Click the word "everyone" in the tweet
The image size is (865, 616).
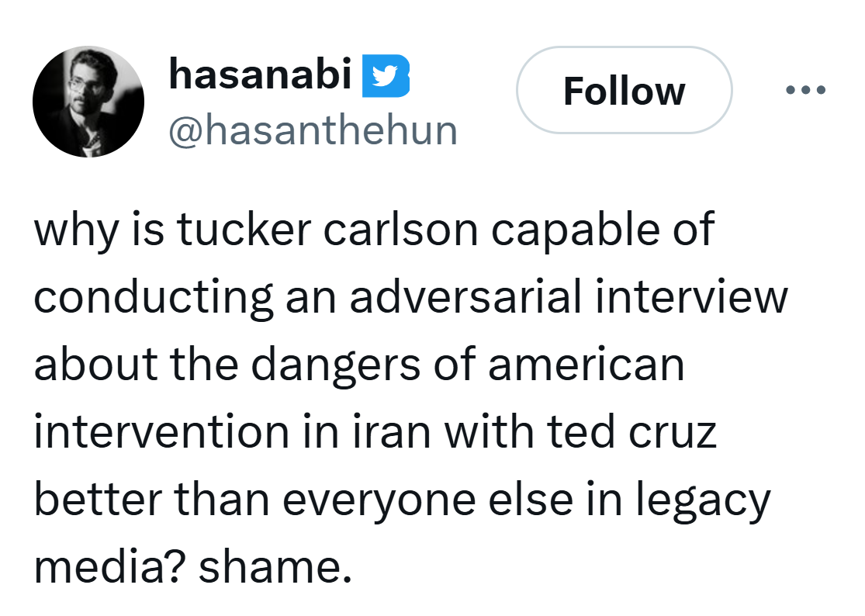(x=379, y=500)
